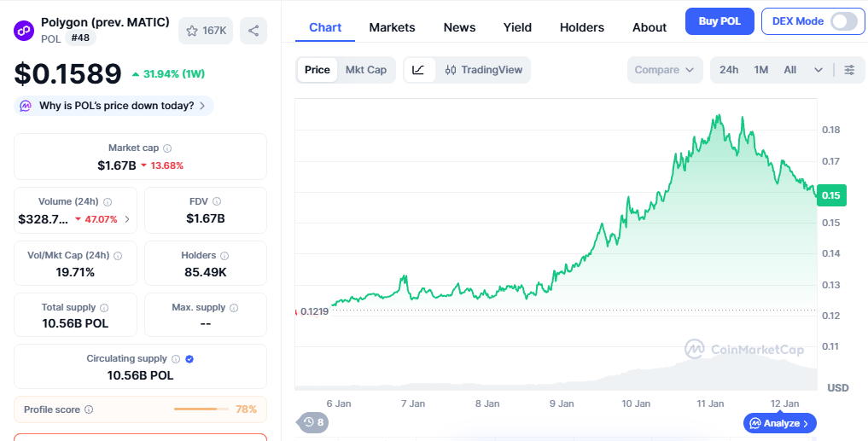Click Volume (24h) info icon

(x=108, y=202)
